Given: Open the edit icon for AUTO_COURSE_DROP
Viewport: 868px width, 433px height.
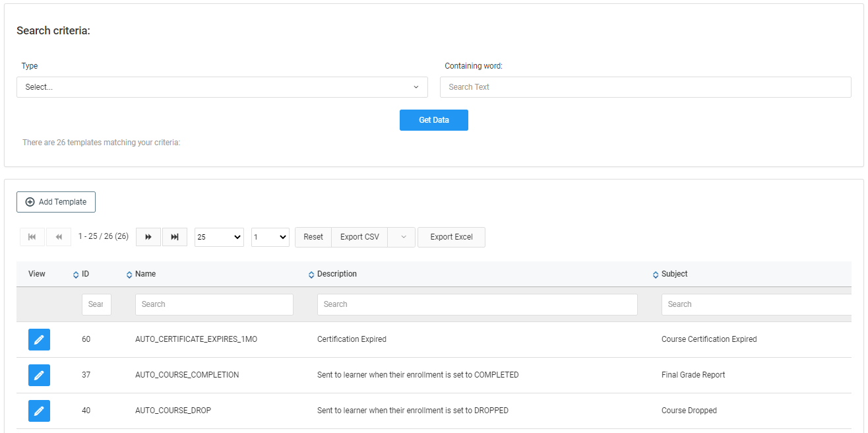Looking at the screenshot, I should coord(39,411).
